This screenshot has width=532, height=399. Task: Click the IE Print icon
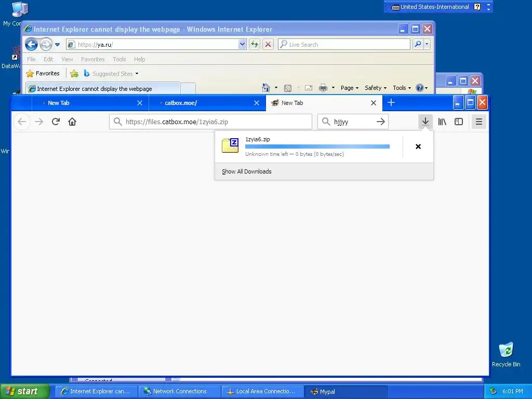pos(323,88)
